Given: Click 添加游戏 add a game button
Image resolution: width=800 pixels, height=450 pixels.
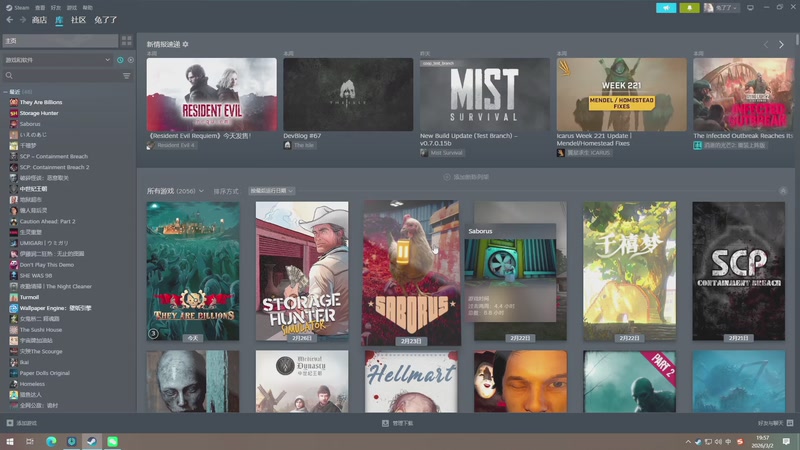Looking at the screenshot, I should (x=21, y=423).
